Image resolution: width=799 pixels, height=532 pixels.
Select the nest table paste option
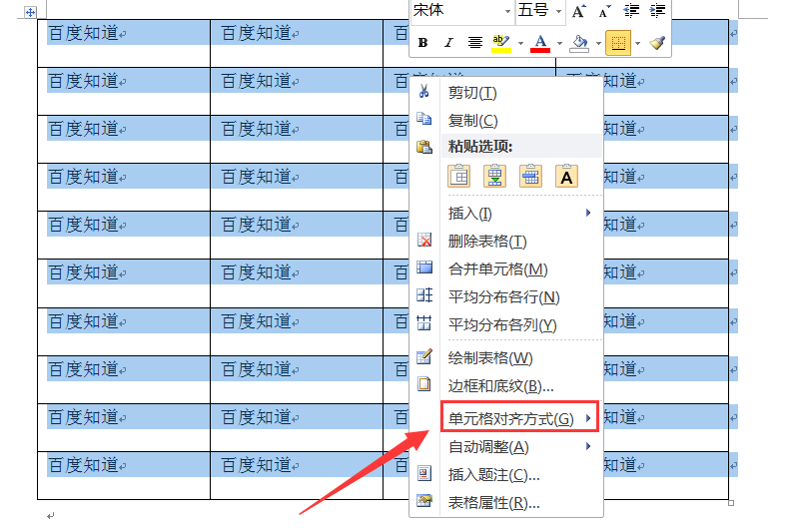coord(459,176)
